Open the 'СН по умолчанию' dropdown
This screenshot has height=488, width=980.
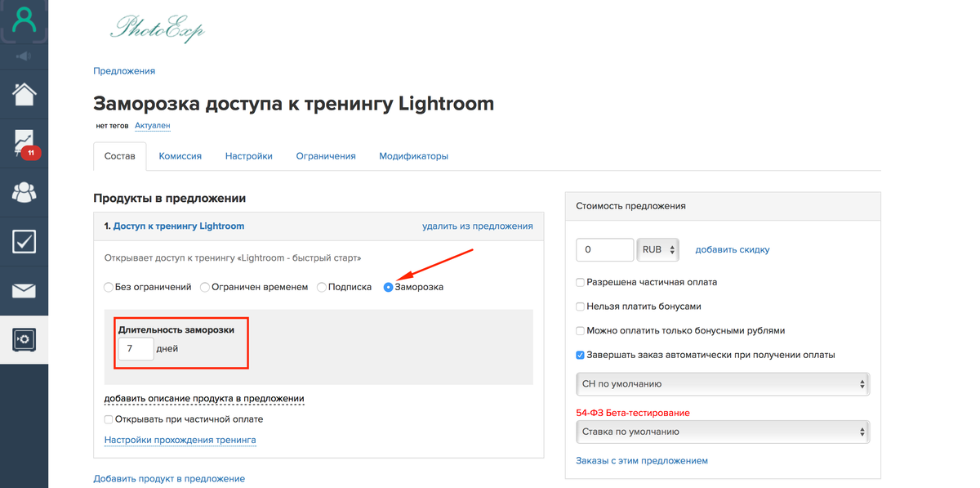(x=723, y=384)
